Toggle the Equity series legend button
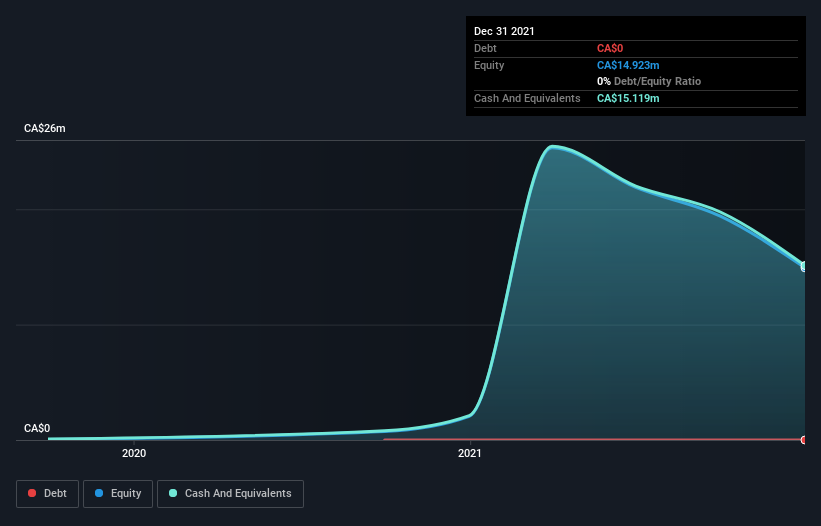Viewport: 821px width, 526px height. (x=118, y=494)
